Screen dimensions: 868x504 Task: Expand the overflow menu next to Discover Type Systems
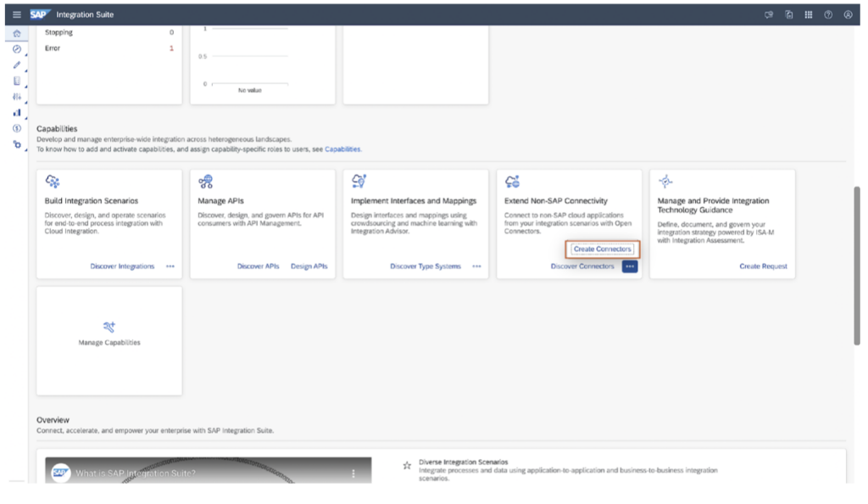[x=476, y=266]
